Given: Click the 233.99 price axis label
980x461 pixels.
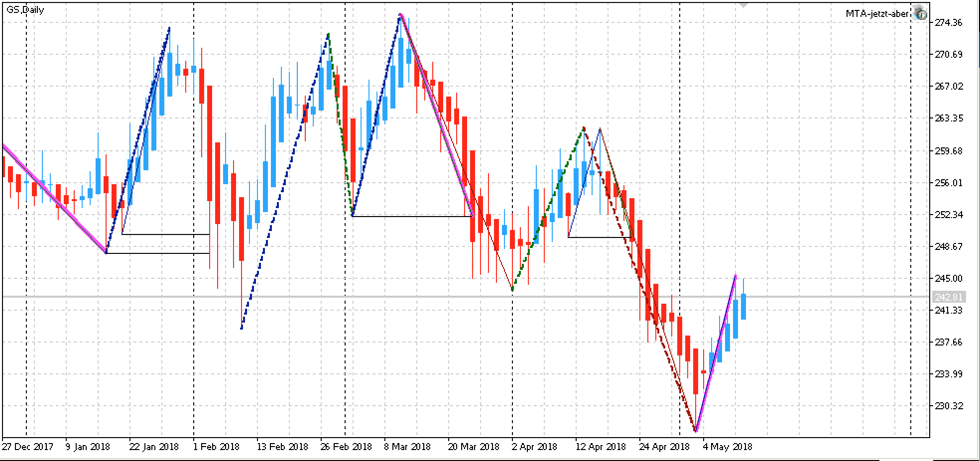Looking at the screenshot, I should tap(949, 374).
